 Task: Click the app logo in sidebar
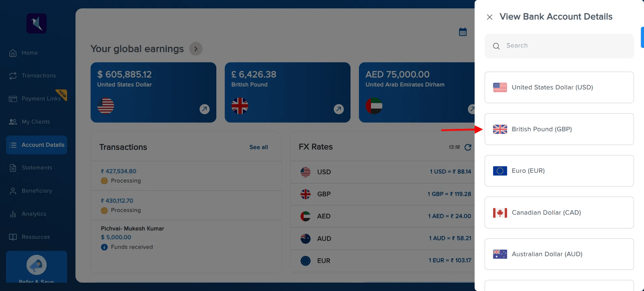[37, 23]
